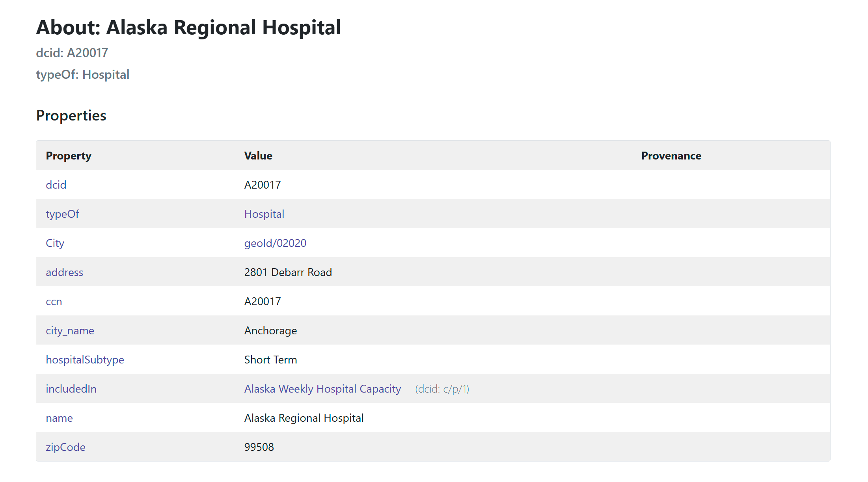Viewport: 868px width, 482px height.
Task: Click the 99508 zip code value
Action: pos(259,447)
